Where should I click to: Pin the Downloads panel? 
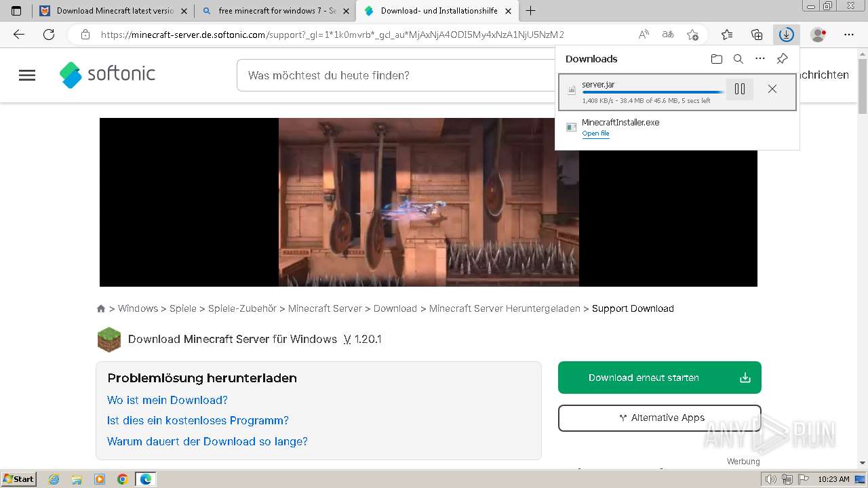point(782,59)
